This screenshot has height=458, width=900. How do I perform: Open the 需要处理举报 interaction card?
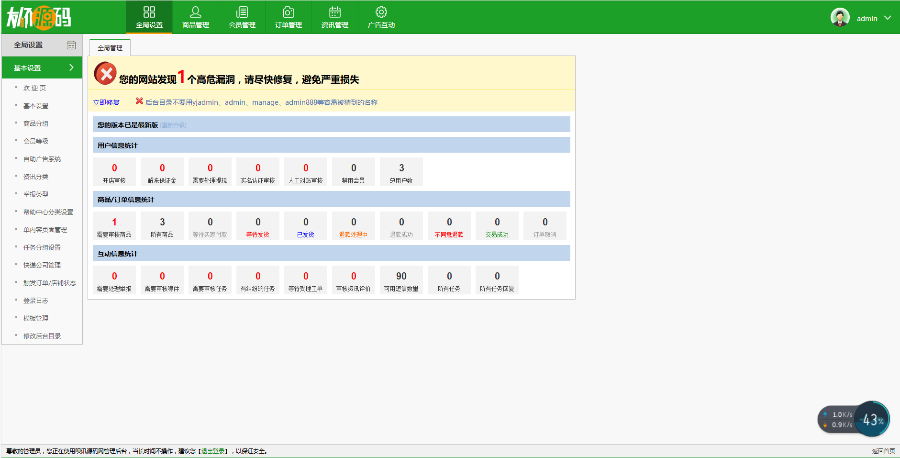click(x=115, y=280)
